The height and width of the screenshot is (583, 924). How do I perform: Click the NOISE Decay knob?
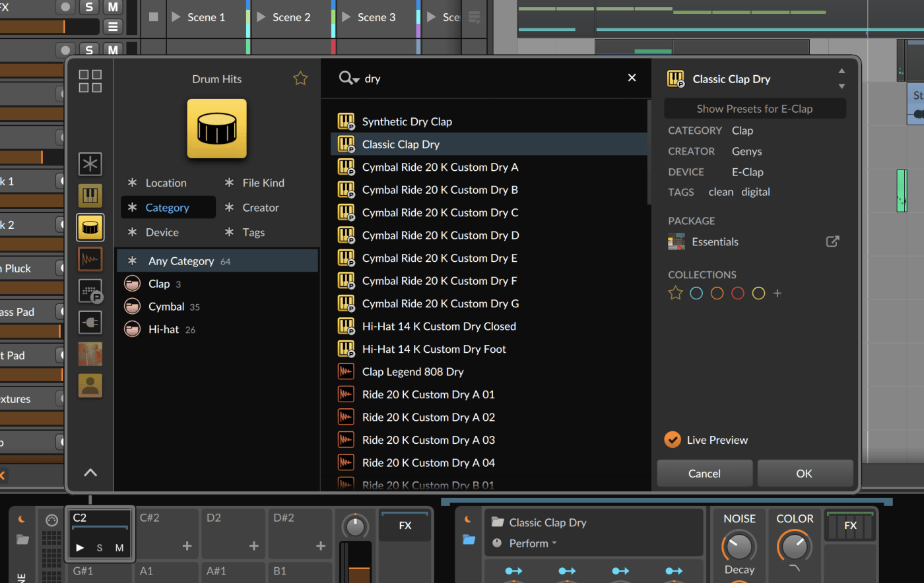739,546
